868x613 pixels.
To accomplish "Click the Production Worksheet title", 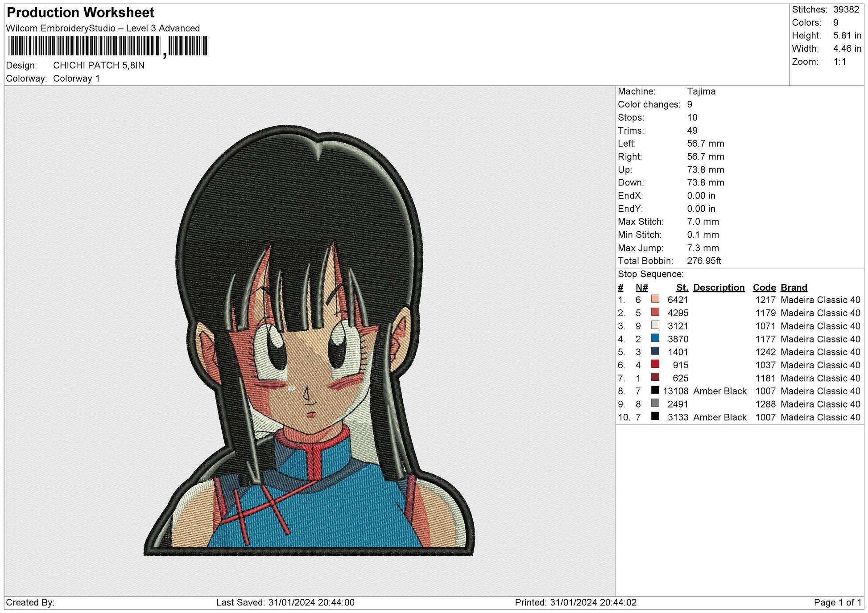I will click(x=81, y=12).
